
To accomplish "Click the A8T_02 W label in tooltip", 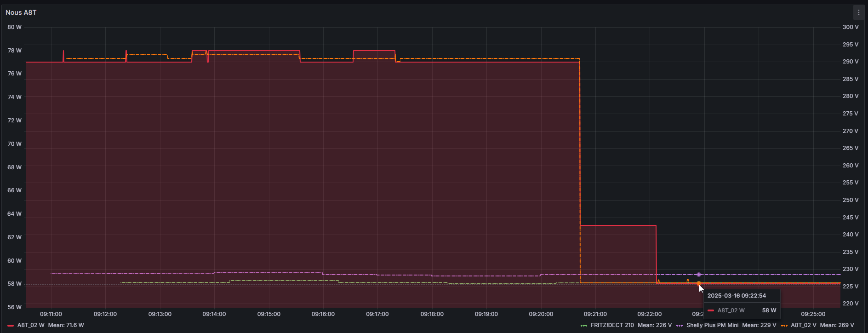I will click(x=731, y=310).
